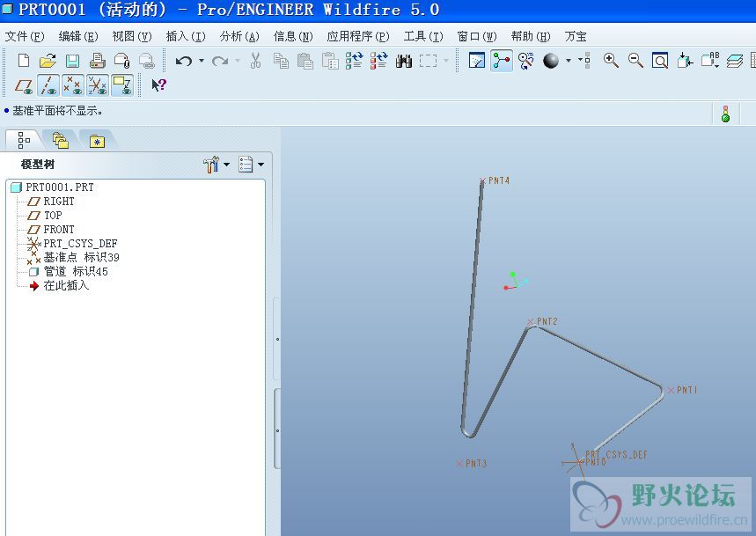Open the 帮助(H) menu
The image size is (756, 536).
(531, 36)
